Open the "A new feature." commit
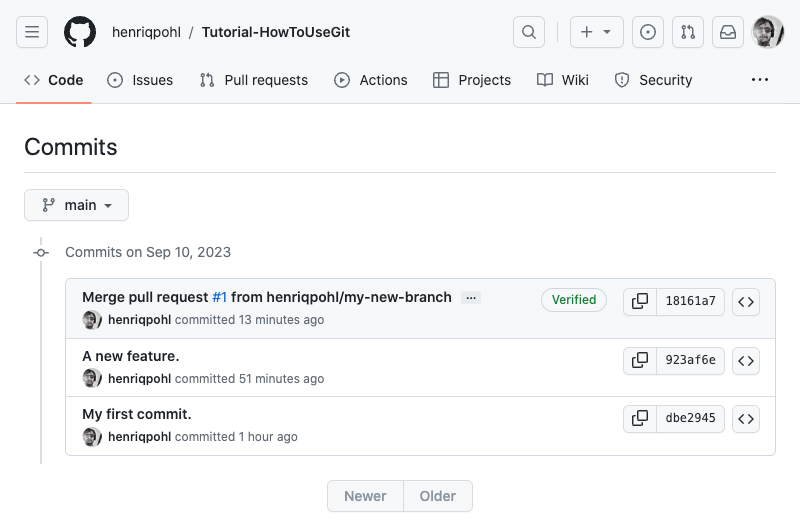The image size is (800, 530). coord(131,356)
